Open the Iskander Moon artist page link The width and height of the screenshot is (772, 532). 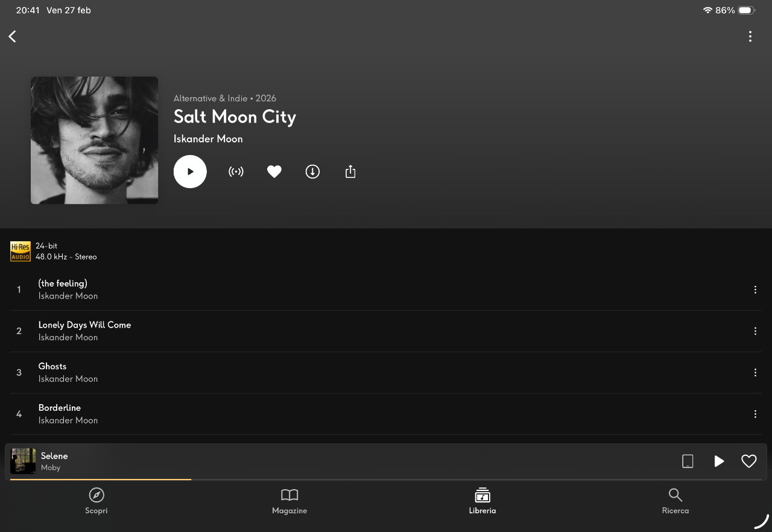point(208,139)
